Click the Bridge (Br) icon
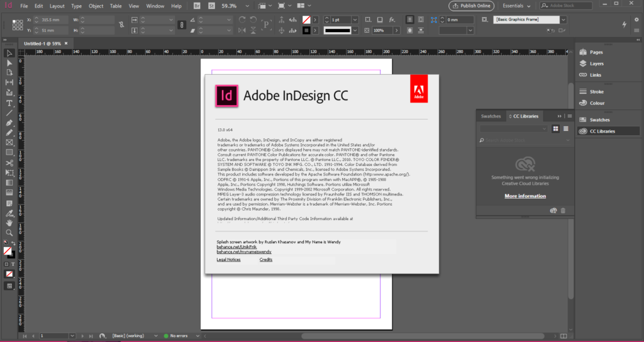The image size is (644, 342). (x=197, y=6)
